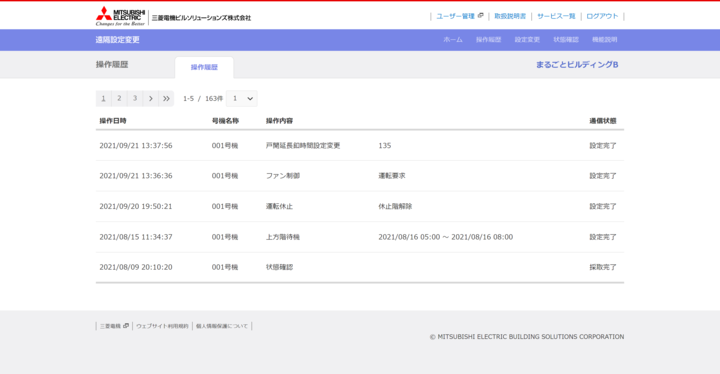Click まるごとビルディングB building name
This screenshot has height=374, width=720.
point(577,65)
